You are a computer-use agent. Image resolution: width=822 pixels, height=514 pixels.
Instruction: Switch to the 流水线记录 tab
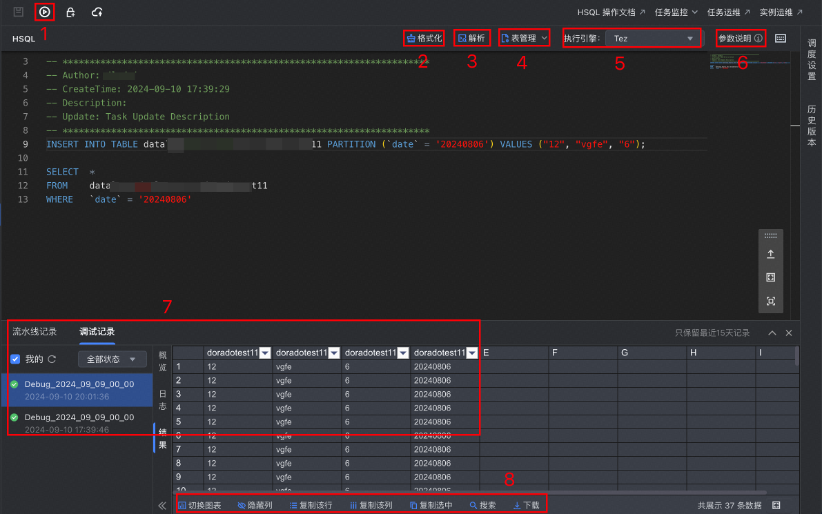tap(34, 331)
